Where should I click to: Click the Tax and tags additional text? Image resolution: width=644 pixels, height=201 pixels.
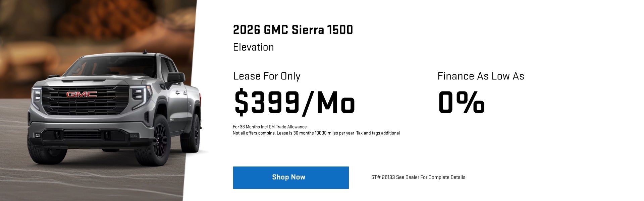pos(378,133)
